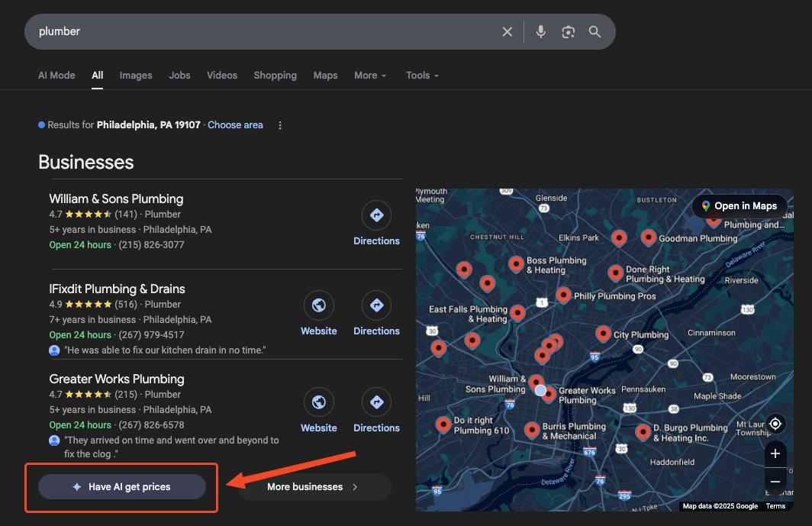Open More businesses list

click(x=314, y=486)
